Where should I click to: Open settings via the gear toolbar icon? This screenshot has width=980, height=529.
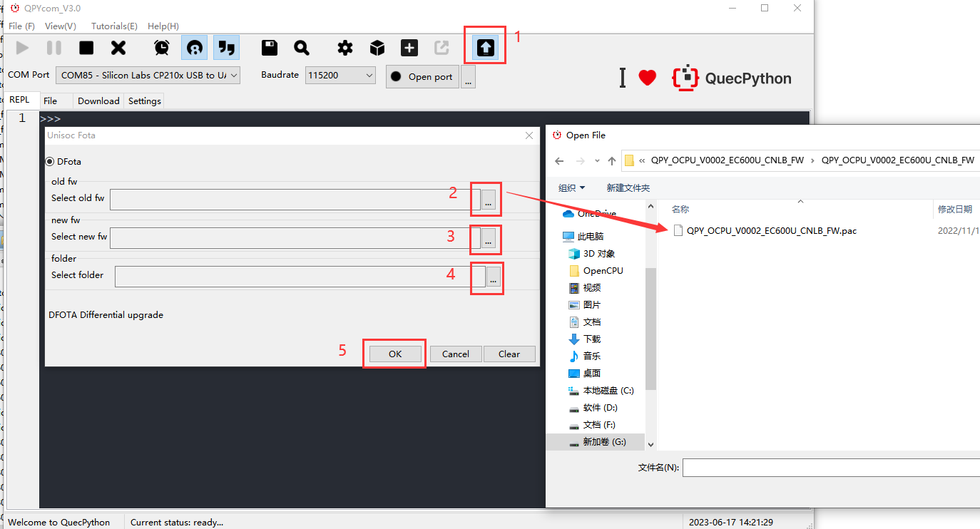click(345, 48)
